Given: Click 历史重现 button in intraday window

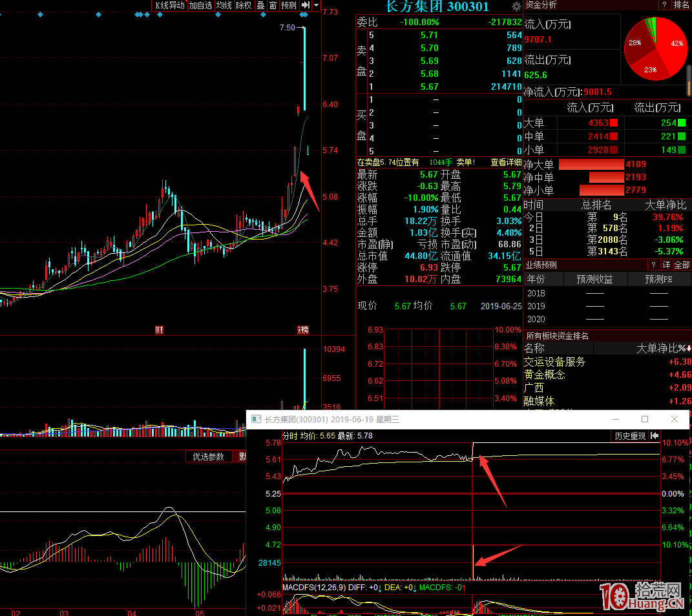Looking at the screenshot, I should (x=630, y=436).
